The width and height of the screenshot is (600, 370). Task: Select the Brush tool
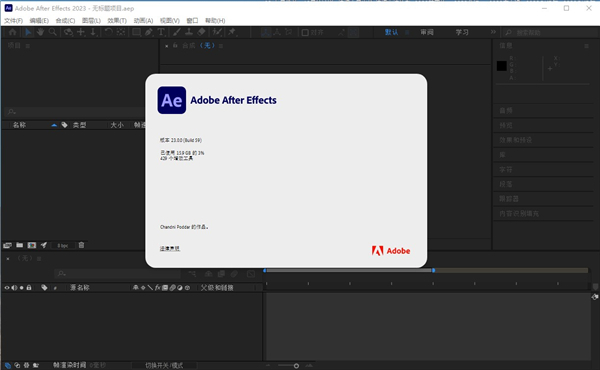tap(177, 32)
